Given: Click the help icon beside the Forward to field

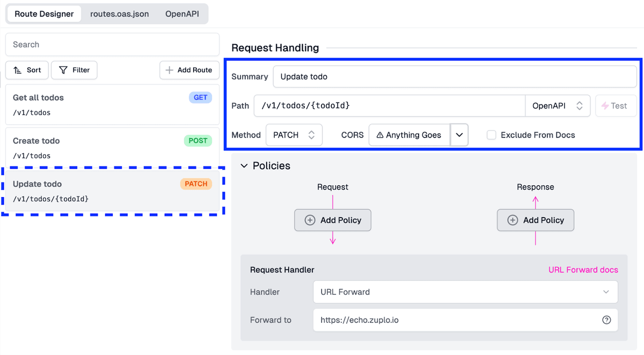Looking at the screenshot, I should click(x=606, y=320).
